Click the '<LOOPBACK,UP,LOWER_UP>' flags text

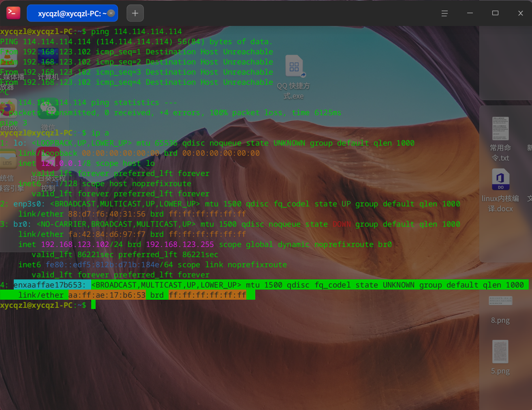(x=82, y=143)
